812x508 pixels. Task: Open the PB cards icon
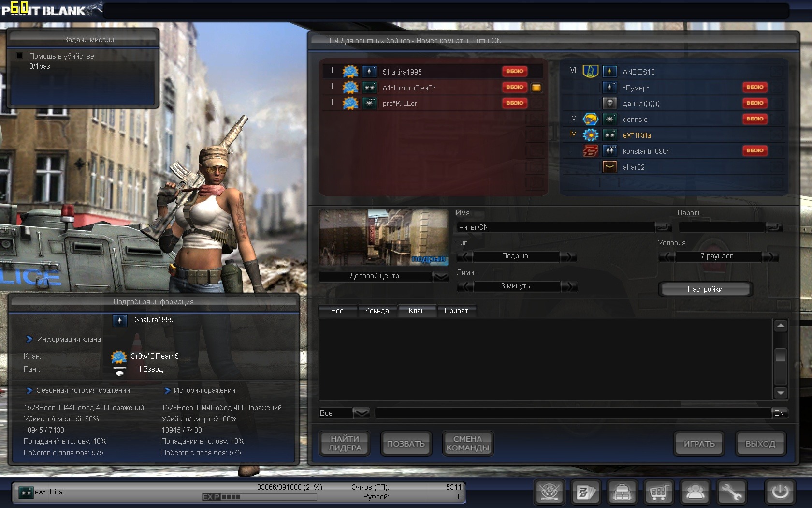coord(586,493)
